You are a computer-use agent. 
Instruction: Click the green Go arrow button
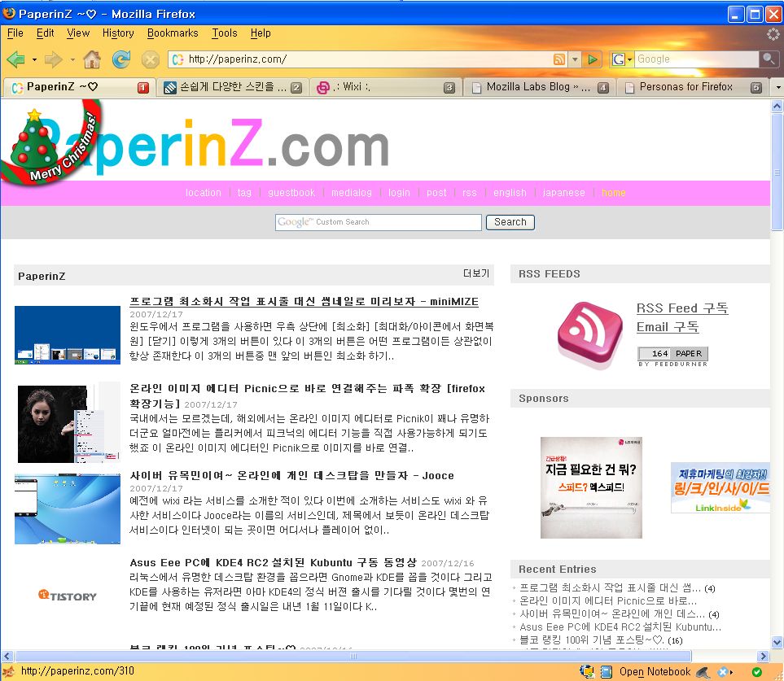(x=593, y=59)
